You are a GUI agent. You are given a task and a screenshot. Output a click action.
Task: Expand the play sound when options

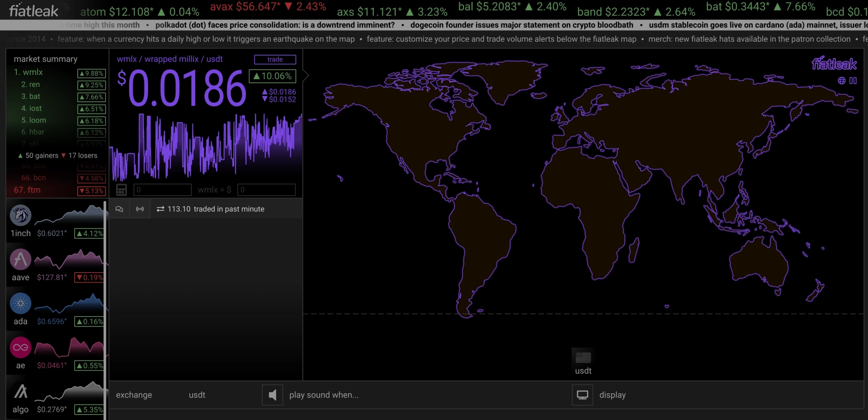[324, 395]
